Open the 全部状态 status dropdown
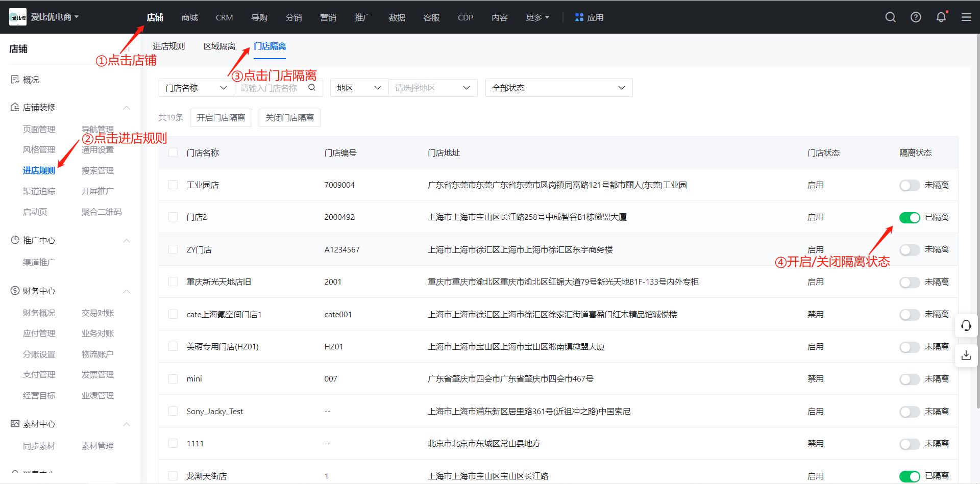The height and width of the screenshot is (484, 980). pyautogui.click(x=559, y=88)
